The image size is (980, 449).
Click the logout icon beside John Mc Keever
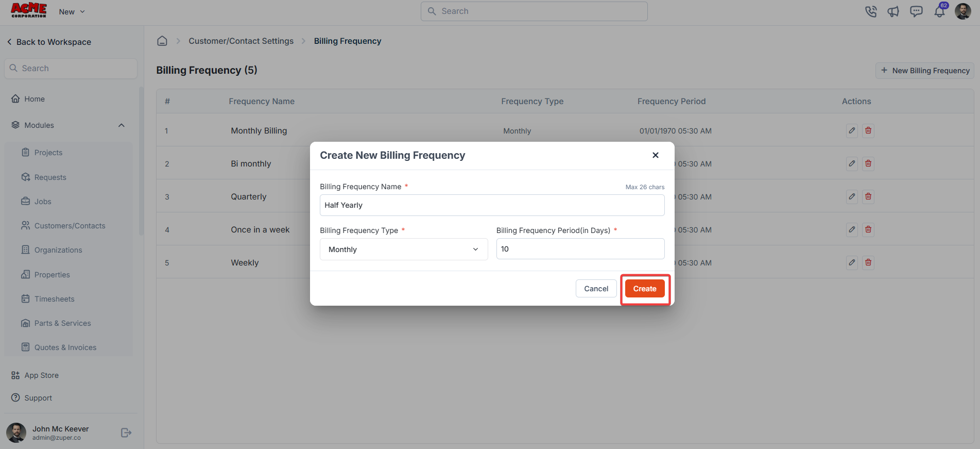[126, 433]
